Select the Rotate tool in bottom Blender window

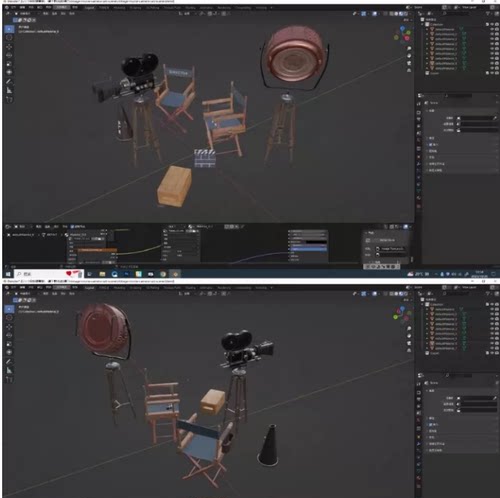(9, 335)
